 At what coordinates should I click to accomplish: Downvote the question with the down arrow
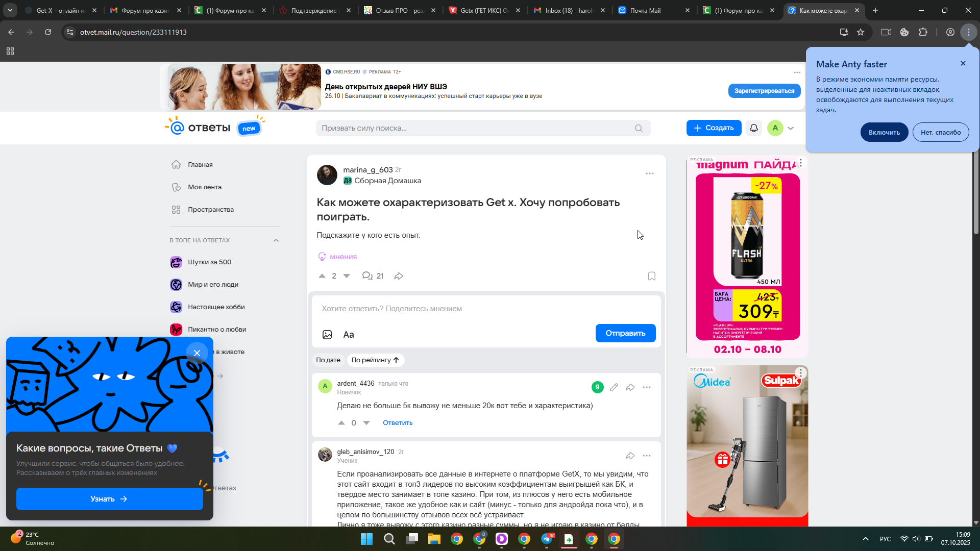pyautogui.click(x=347, y=276)
